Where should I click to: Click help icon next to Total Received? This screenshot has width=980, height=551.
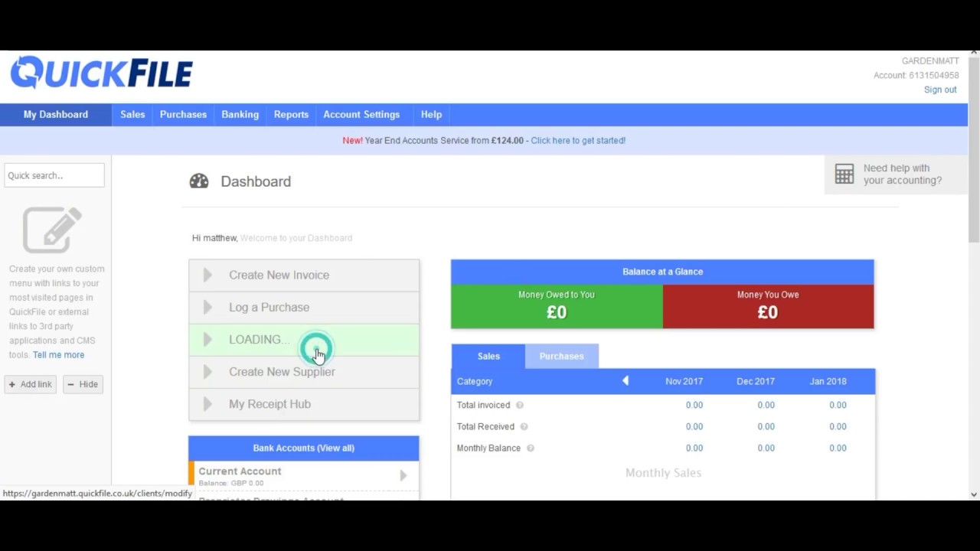(x=524, y=427)
